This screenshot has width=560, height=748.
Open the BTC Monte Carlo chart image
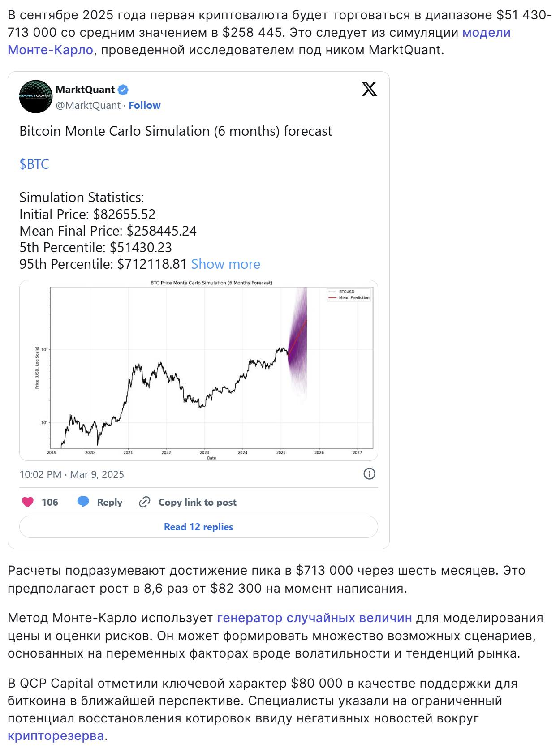198,370
